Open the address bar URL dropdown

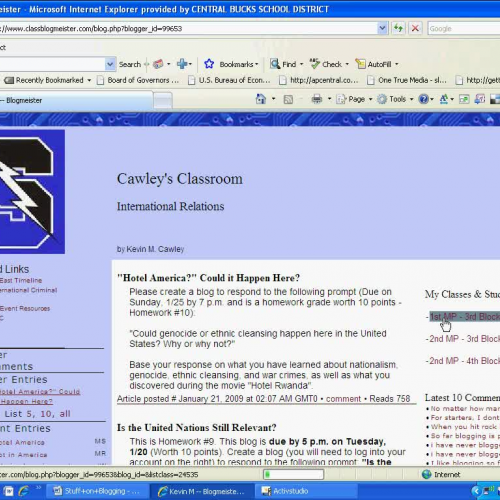pos(383,28)
